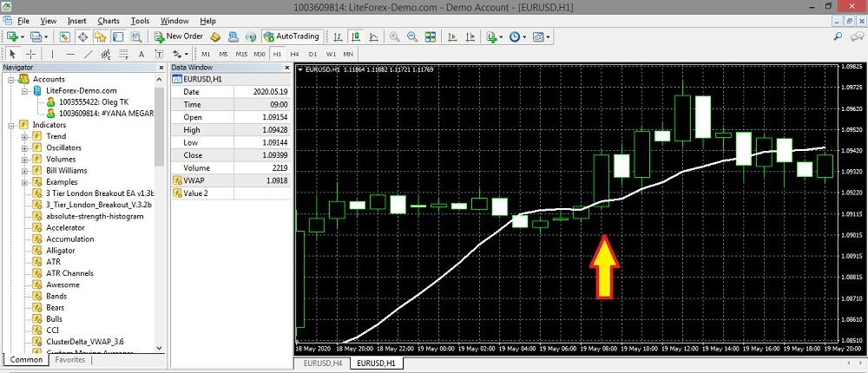The height and width of the screenshot is (373, 868).
Task: Select the absolute-strength-histogram indicator
Action: tap(95, 216)
